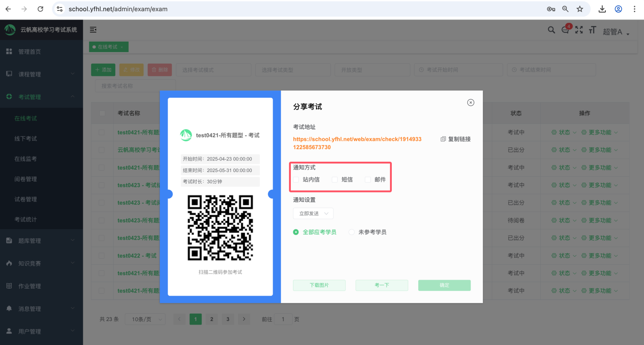Image resolution: width=644 pixels, height=345 pixels.
Task: Click the next page arrow in pagination
Action: click(x=244, y=319)
